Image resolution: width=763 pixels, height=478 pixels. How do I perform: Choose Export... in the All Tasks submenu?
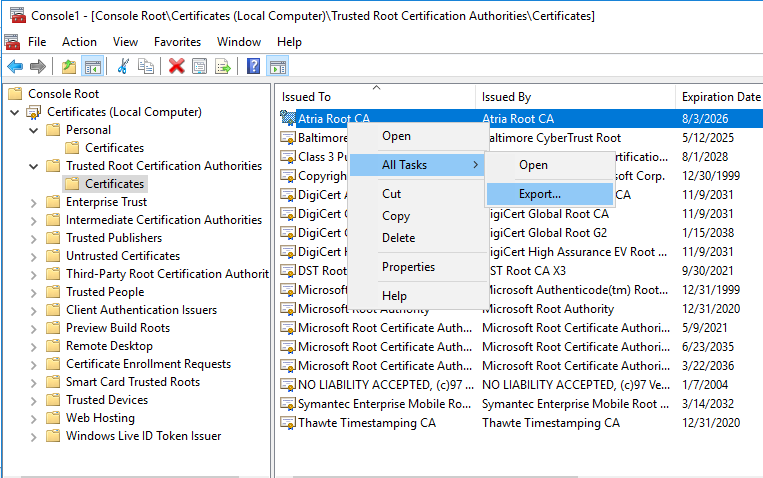[x=550, y=194]
